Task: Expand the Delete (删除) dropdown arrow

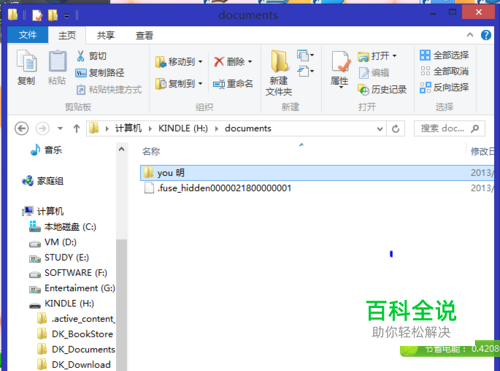Action: click(250, 62)
